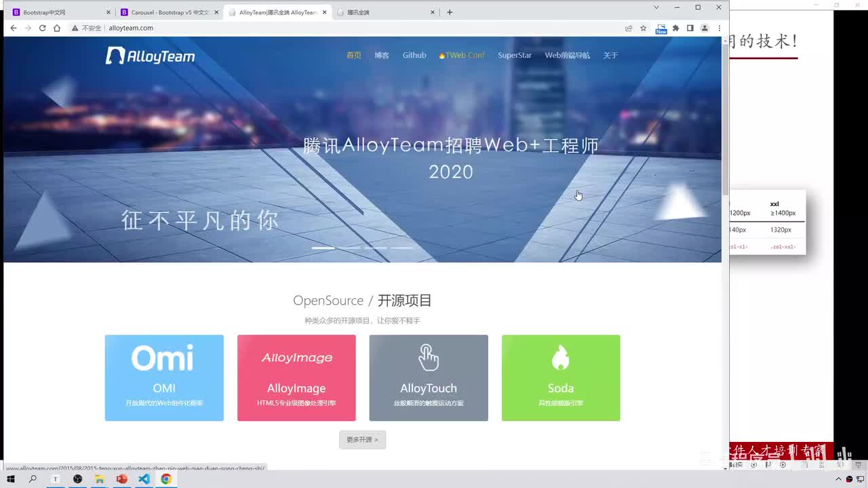Click the 更多开源 > button
Viewport: 868px width, 488px height.
coord(363,439)
